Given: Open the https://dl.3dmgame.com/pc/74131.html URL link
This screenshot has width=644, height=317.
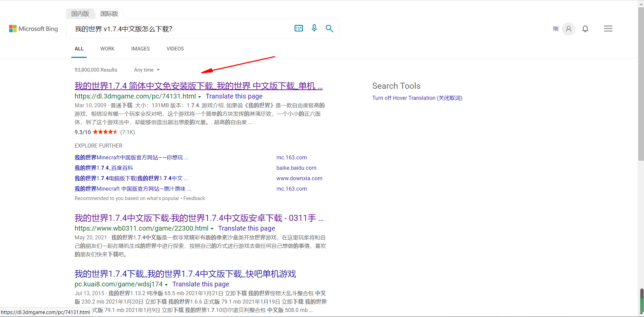Looking at the screenshot, I should click(135, 96).
